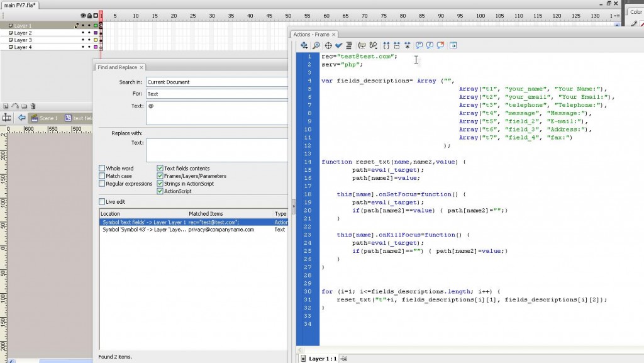The height and width of the screenshot is (363, 644).
Task: Select the Actions - Frame tab
Action: coord(311,34)
